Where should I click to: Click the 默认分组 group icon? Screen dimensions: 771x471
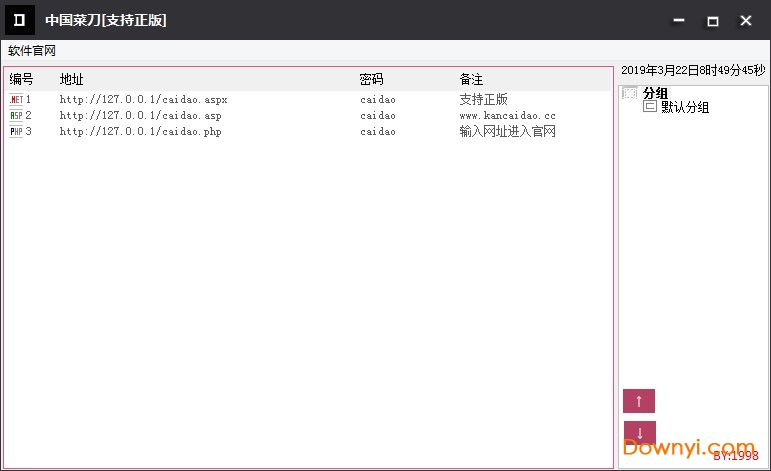(650, 106)
